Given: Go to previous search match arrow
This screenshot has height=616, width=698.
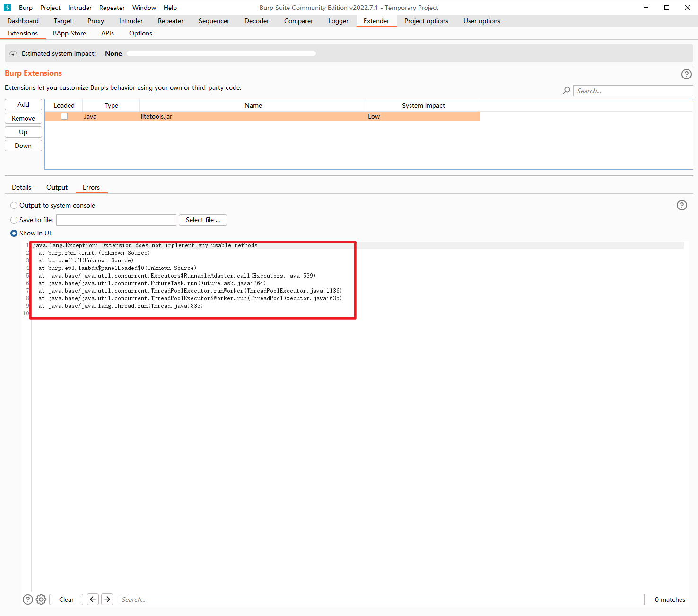Looking at the screenshot, I should [x=93, y=599].
